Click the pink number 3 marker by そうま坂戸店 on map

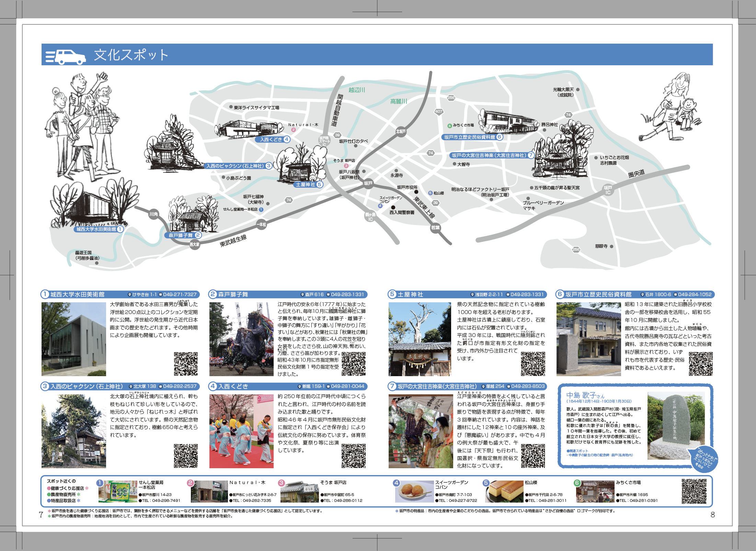[346, 166]
